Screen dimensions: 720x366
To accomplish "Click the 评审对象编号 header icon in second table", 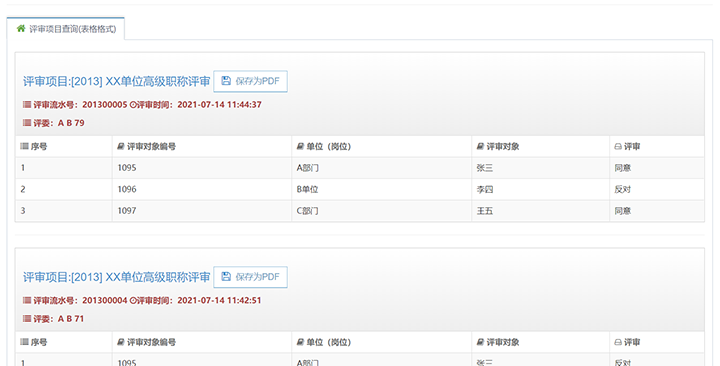I will (121, 342).
